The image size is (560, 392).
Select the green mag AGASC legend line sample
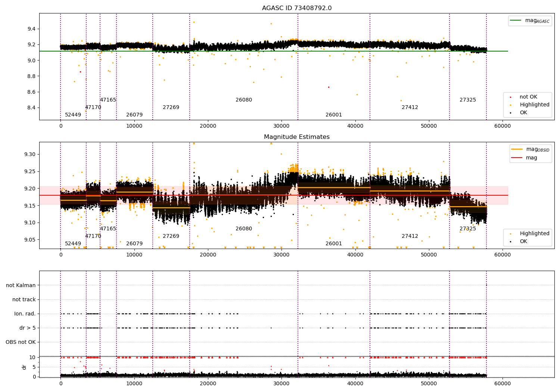[516, 21]
